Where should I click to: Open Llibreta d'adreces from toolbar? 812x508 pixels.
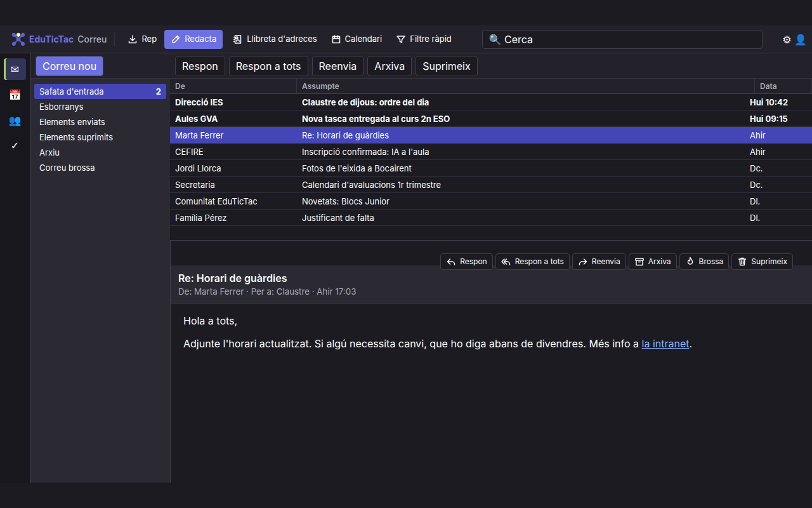[275, 39]
